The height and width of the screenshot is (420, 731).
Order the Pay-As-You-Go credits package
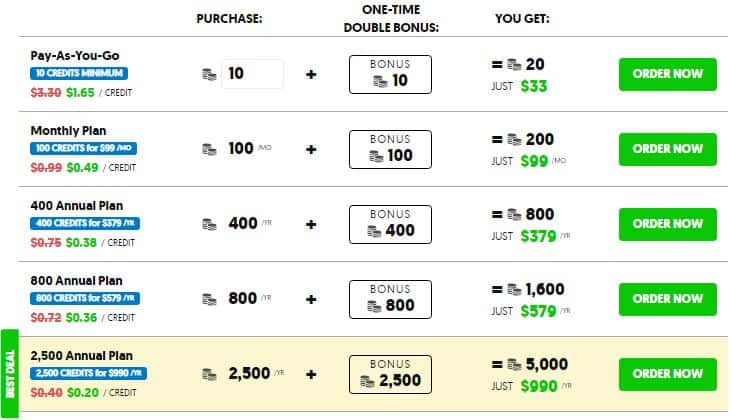click(x=668, y=73)
